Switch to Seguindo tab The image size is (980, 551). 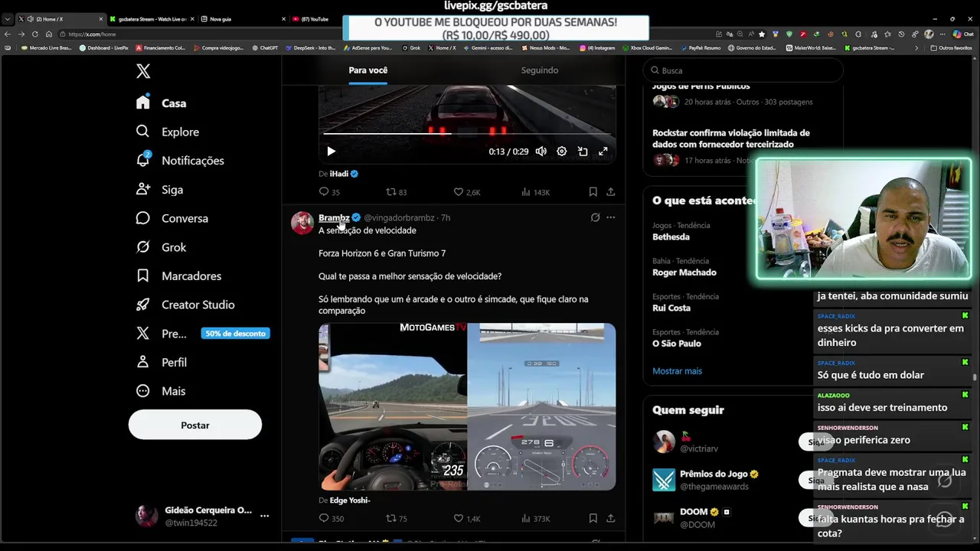(540, 70)
